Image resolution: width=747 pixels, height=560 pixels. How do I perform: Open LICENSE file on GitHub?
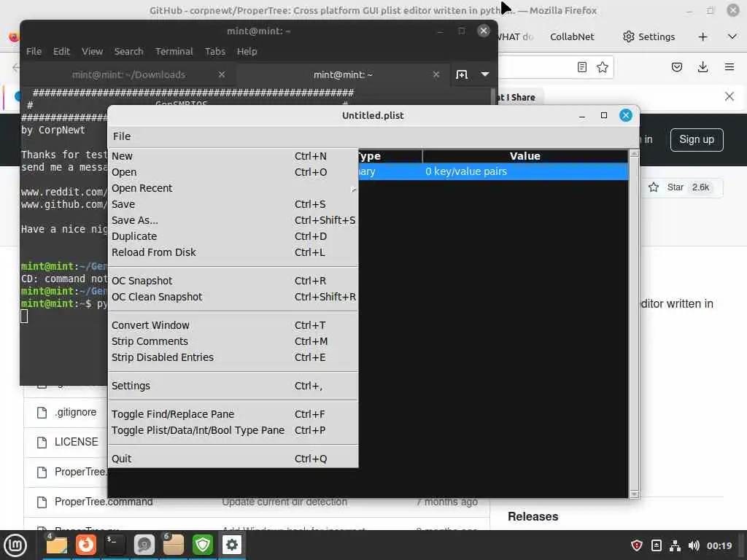(x=76, y=442)
